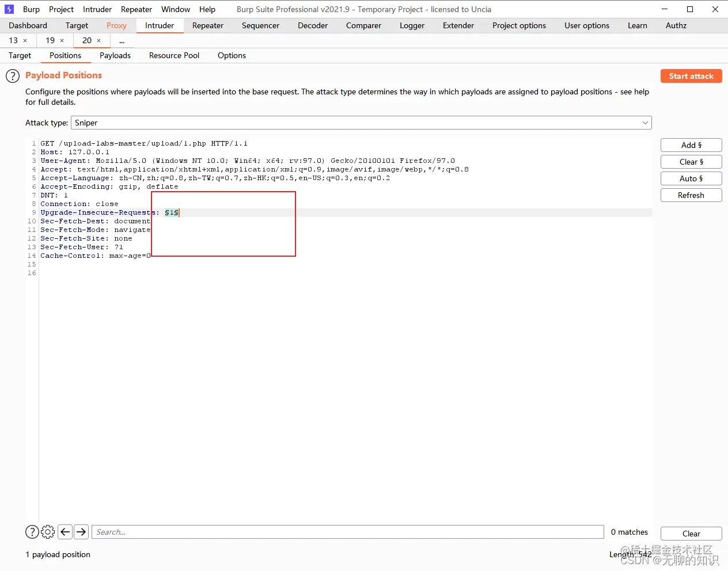The height and width of the screenshot is (571, 728).
Task: Open the Burp menu
Action: tap(31, 9)
